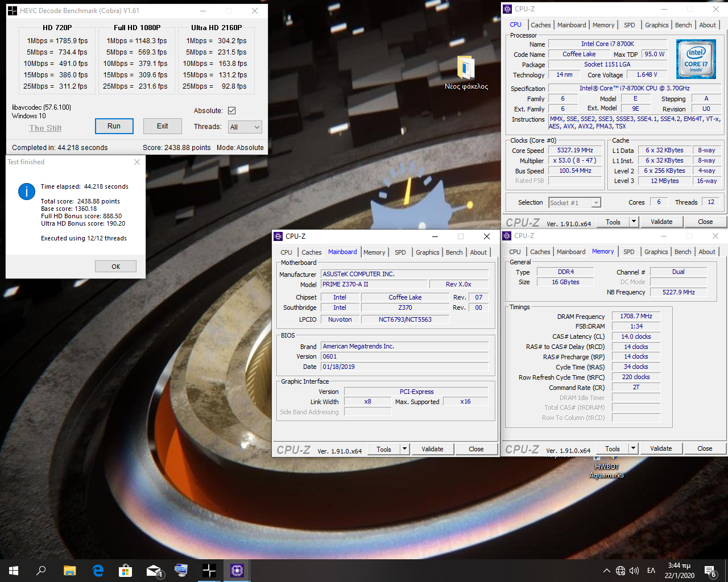This screenshot has height=582, width=728.
Task: Click the Windows Start button
Action: tap(14, 571)
